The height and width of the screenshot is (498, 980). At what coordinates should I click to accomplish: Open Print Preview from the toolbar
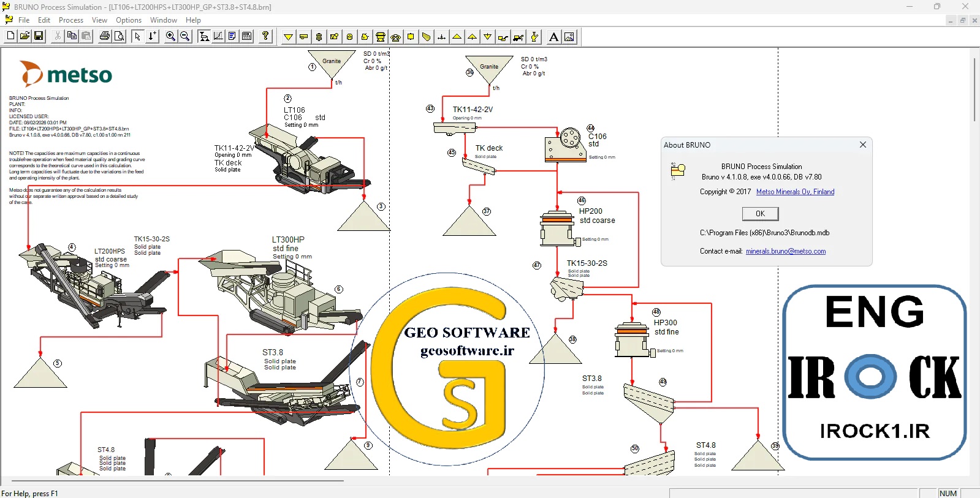(x=119, y=36)
